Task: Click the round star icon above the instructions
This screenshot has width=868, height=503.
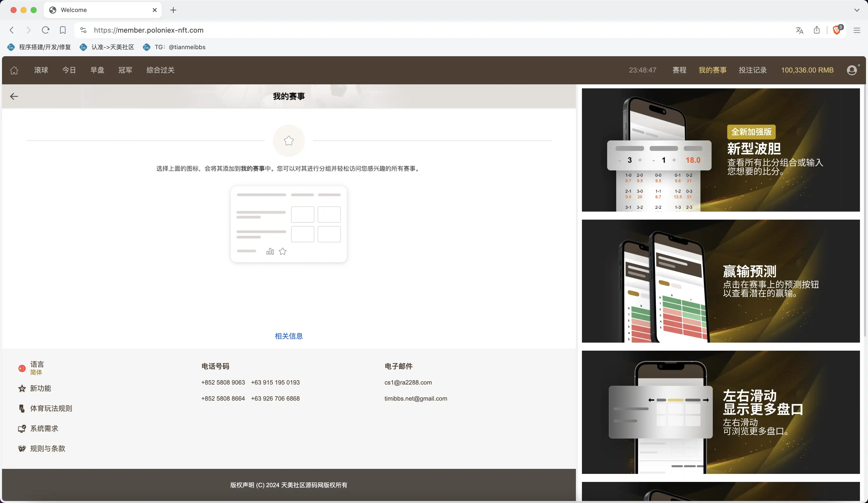Action: pos(289,141)
